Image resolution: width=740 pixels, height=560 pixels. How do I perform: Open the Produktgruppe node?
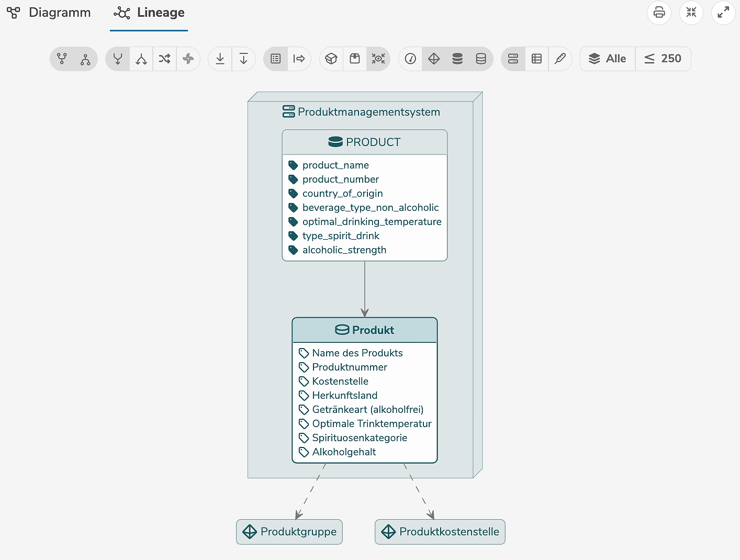coord(289,532)
